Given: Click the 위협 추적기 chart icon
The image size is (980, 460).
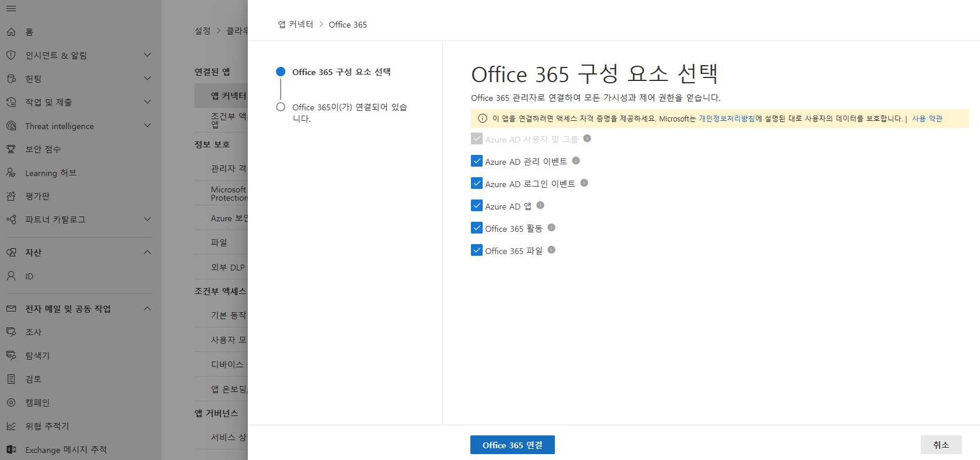Looking at the screenshot, I should coord(11,426).
